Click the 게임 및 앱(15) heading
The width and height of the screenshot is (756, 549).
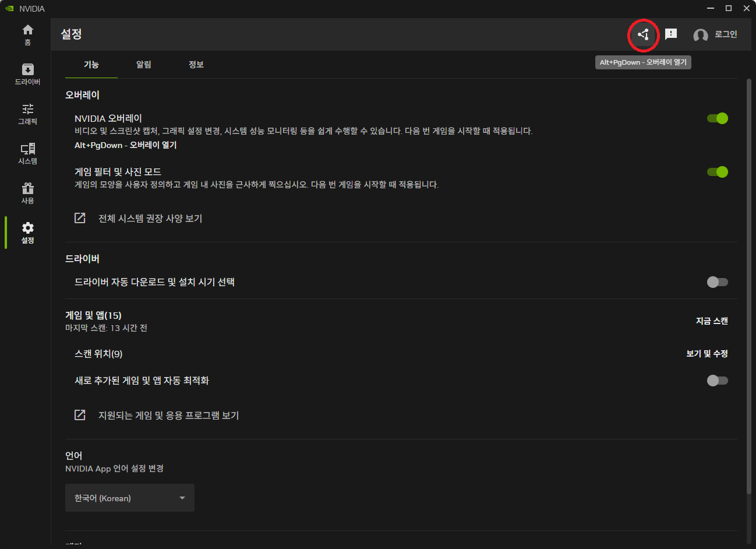pyautogui.click(x=93, y=315)
